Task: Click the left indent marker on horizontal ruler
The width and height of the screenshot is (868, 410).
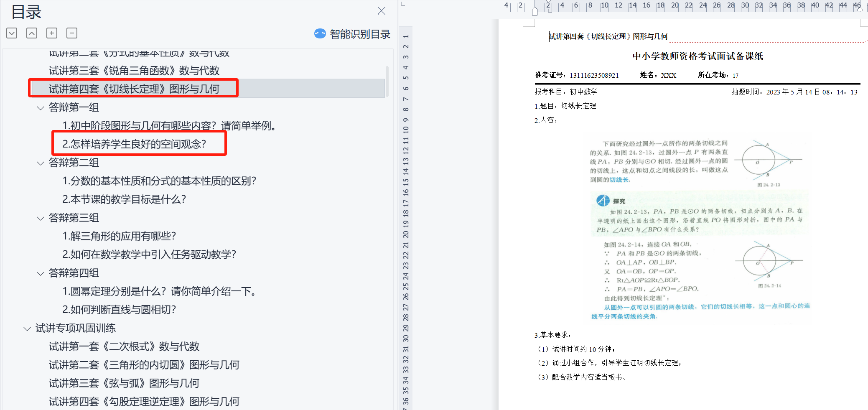Action: [535, 11]
